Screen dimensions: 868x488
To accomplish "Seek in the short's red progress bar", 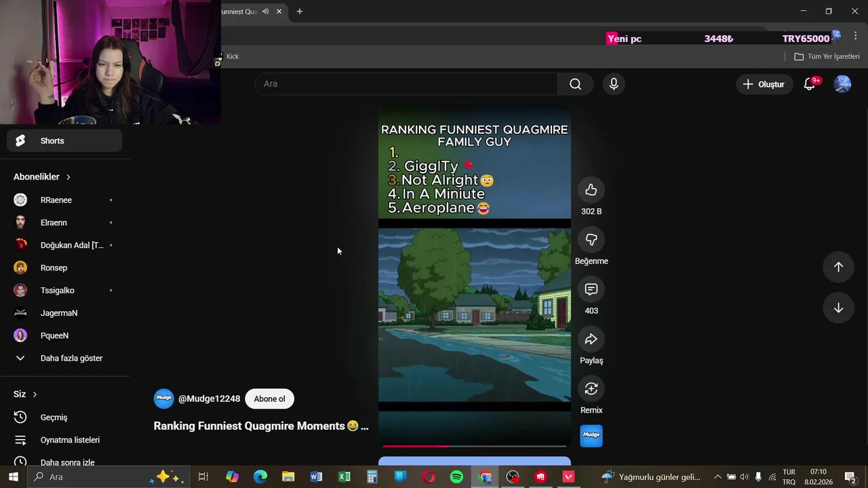I will tap(475, 446).
